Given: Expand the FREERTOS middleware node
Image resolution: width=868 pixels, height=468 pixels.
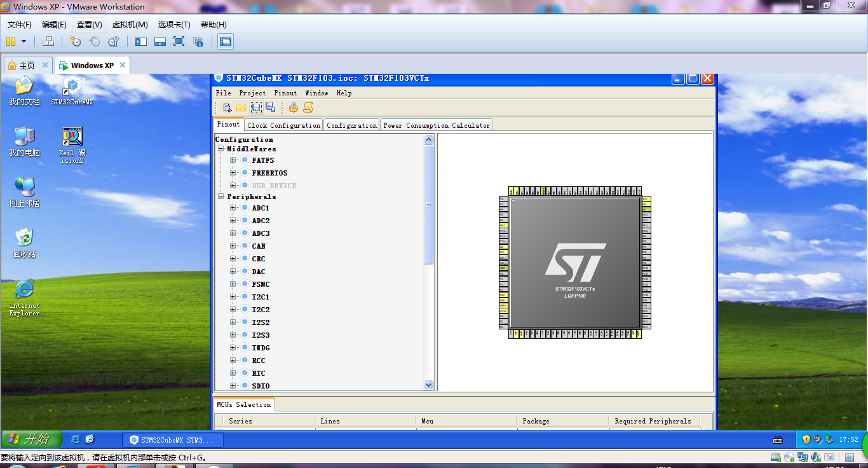Looking at the screenshot, I should pos(233,173).
